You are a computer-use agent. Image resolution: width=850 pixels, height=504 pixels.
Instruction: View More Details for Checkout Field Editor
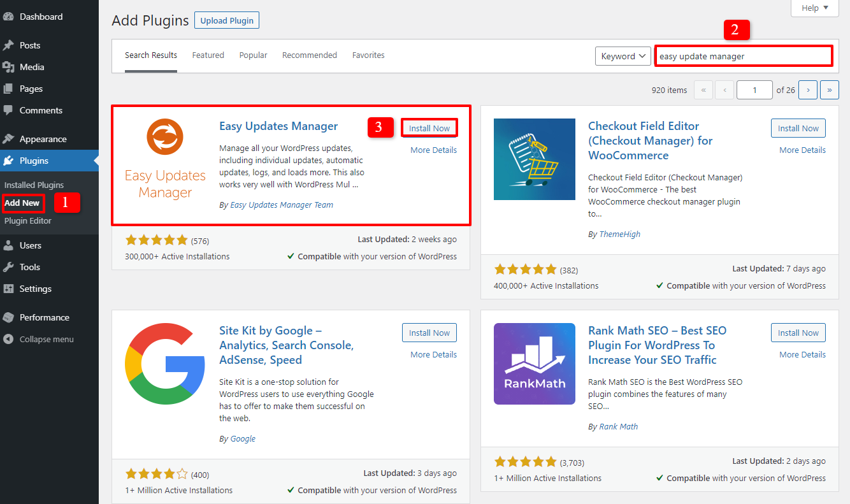[802, 150]
